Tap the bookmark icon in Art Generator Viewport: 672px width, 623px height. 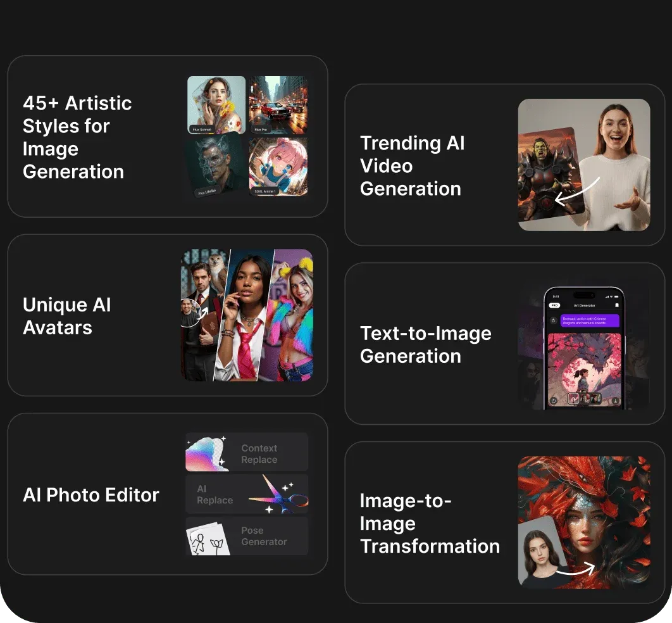pyautogui.click(x=617, y=305)
